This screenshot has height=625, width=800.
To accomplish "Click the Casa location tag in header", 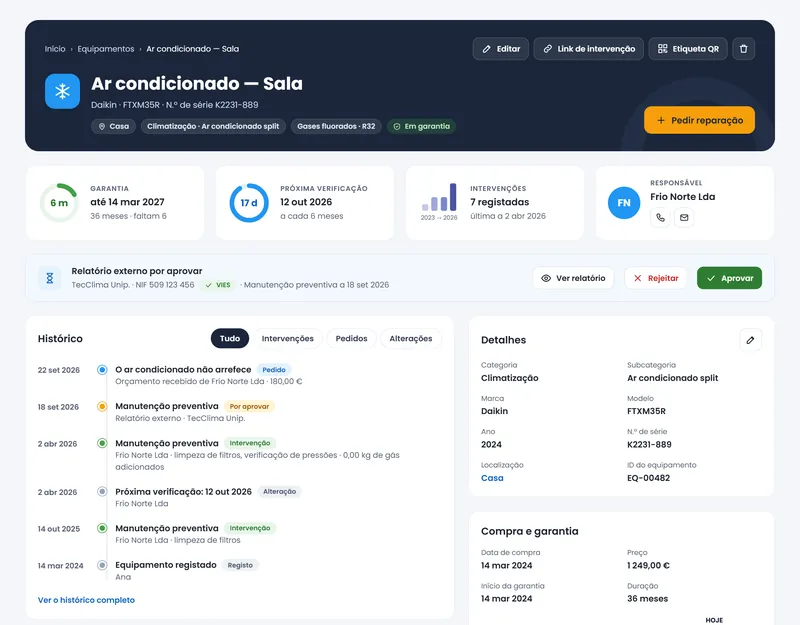I will 113,127.
